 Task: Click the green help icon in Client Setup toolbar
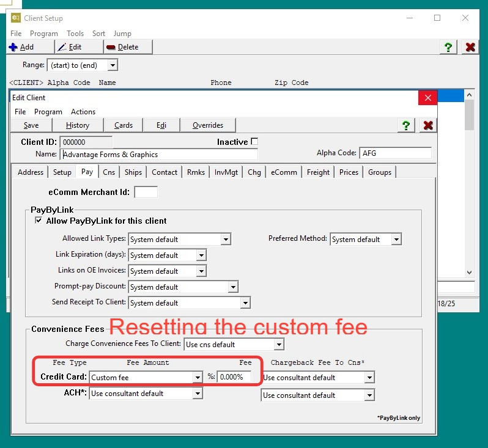point(448,47)
